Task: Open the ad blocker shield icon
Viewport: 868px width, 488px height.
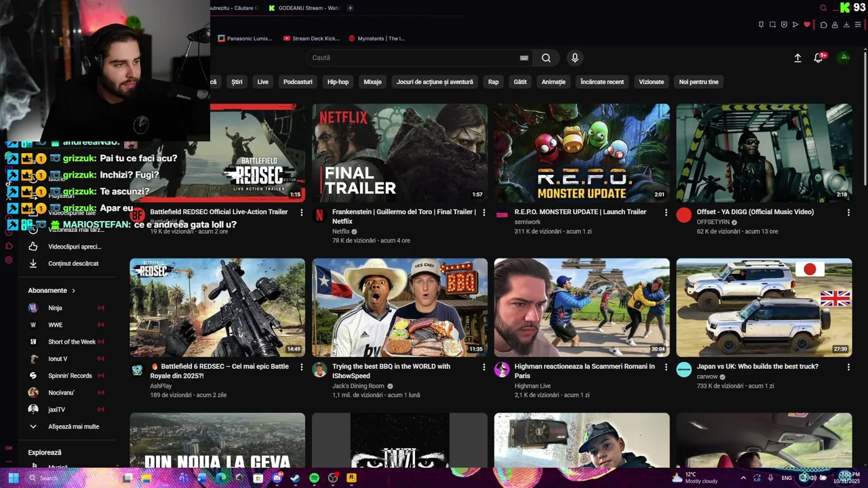Action: point(784,24)
